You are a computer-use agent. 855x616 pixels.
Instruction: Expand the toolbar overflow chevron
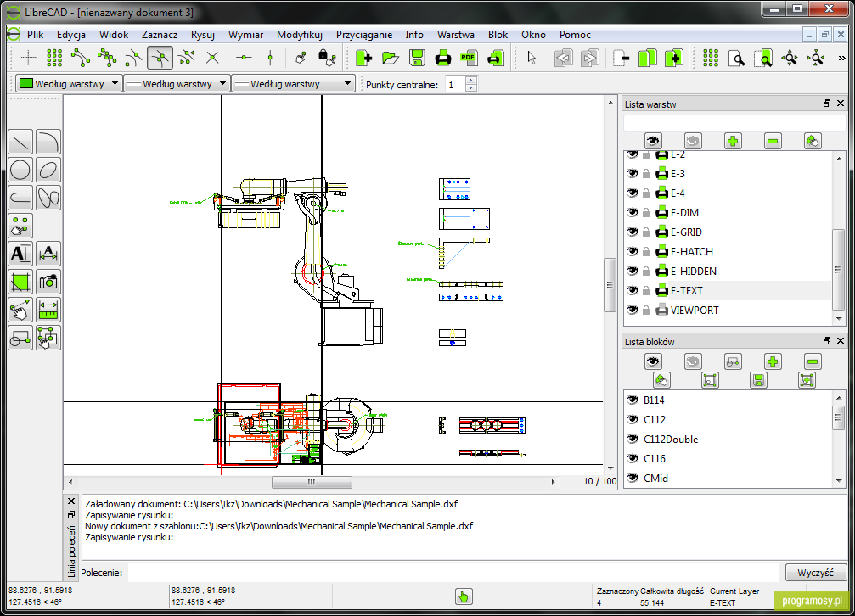(841, 58)
